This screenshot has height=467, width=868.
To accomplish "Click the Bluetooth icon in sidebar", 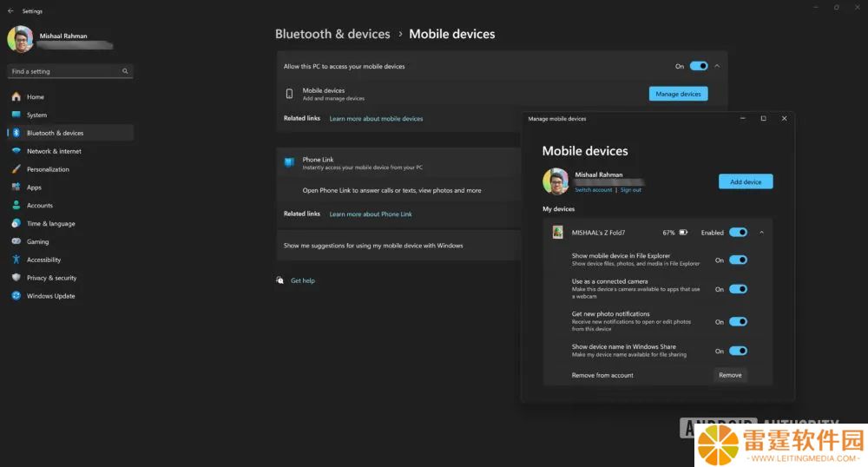I will click(x=16, y=133).
